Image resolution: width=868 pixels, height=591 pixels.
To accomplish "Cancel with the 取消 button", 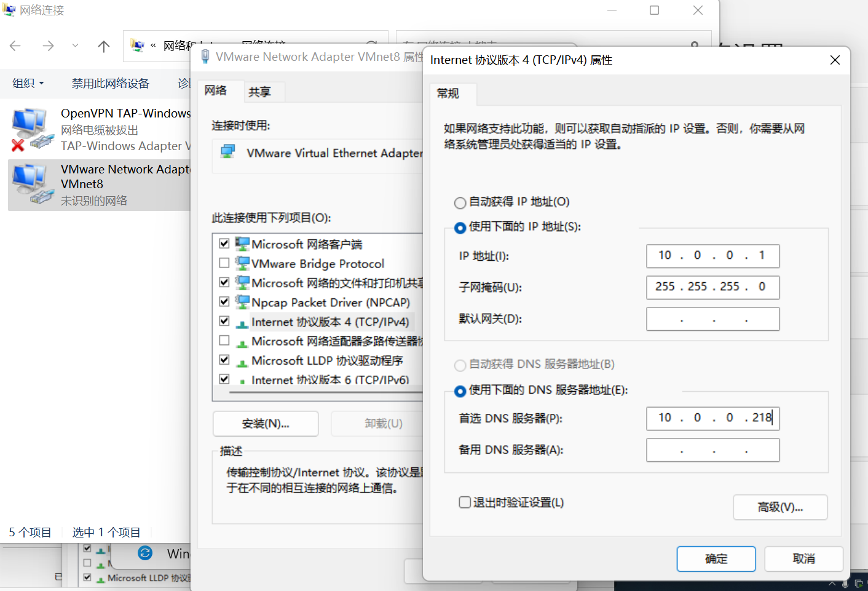I will click(x=803, y=559).
